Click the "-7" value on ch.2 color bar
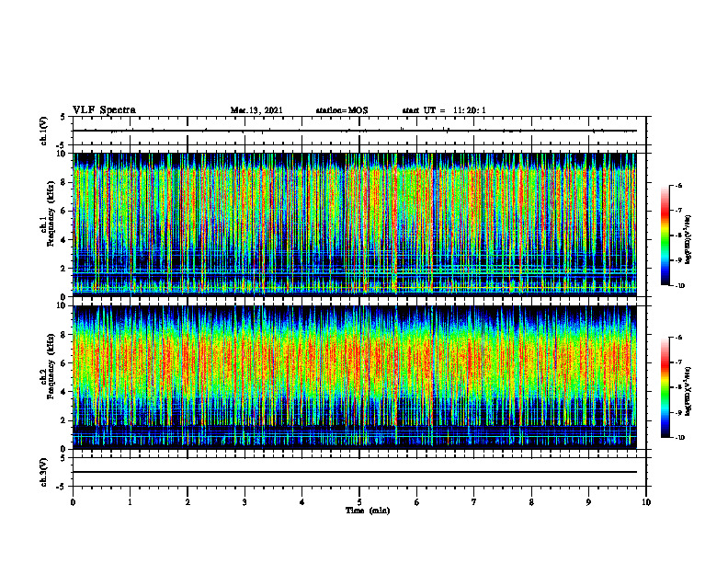 point(677,362)
